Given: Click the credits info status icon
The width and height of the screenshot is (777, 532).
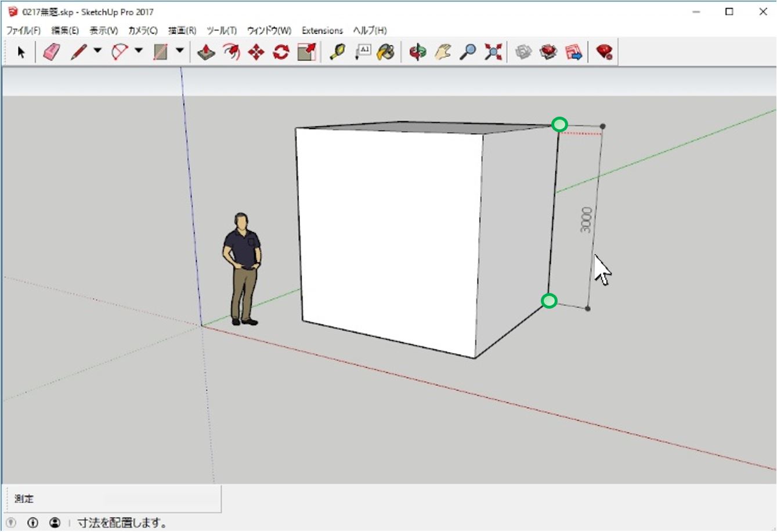Looking at the screenshot, I should (x=32, y=523).
